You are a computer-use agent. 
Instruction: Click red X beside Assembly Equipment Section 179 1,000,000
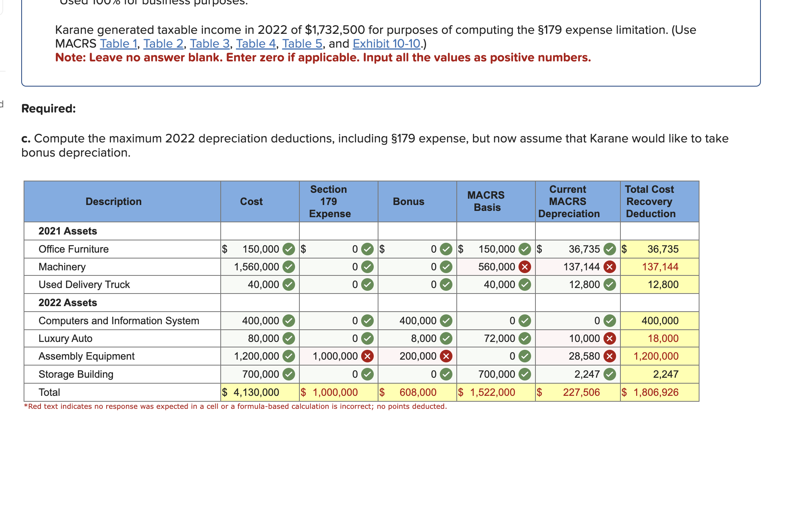pyautogui.click(x=367, y=356)
